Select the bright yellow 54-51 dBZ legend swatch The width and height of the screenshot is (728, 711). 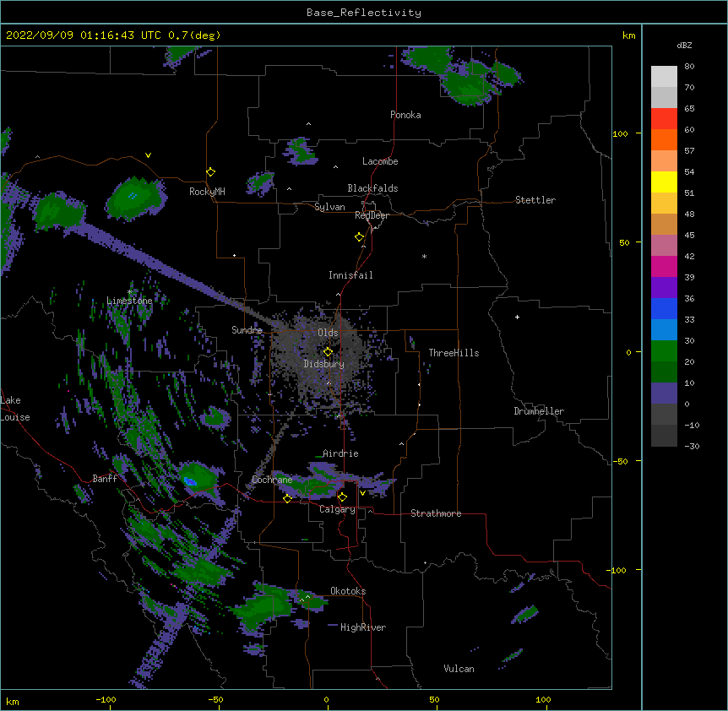664,182
